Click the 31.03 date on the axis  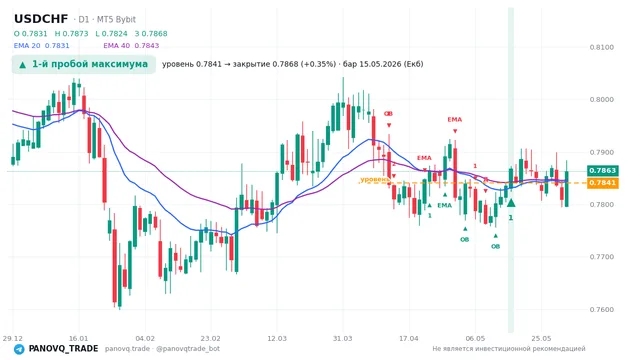click(x=342, y=338)
